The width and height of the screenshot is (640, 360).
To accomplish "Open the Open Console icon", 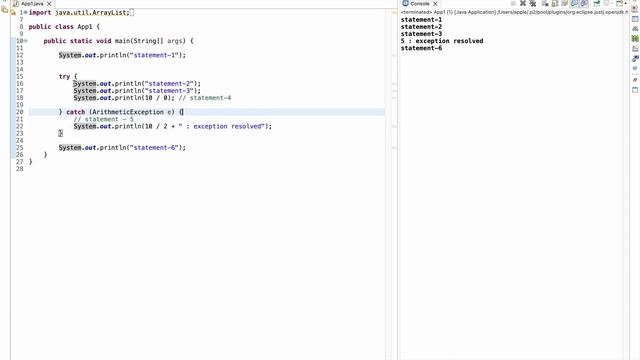I will coord(619,3).
